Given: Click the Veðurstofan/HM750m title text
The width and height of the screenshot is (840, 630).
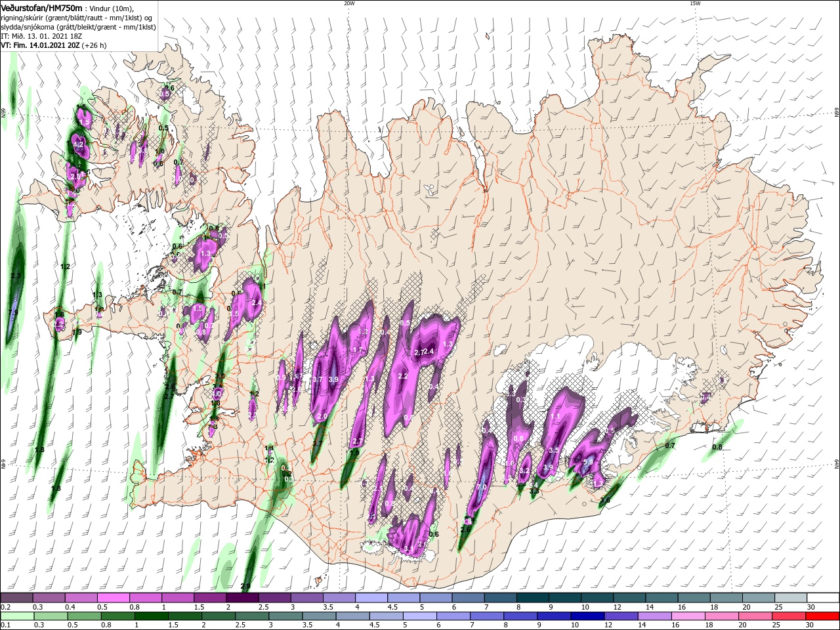Looking at the screenshot, I should coord(42,7).
